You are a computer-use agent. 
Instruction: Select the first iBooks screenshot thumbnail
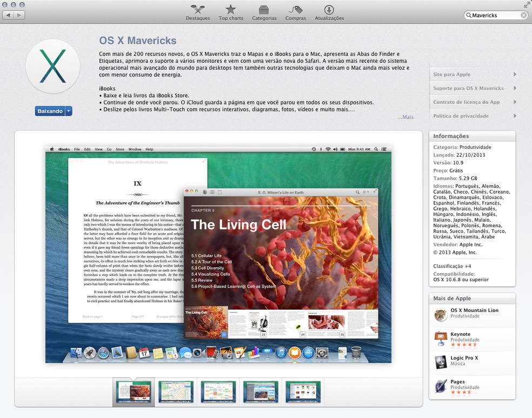(x=134, y=392)
